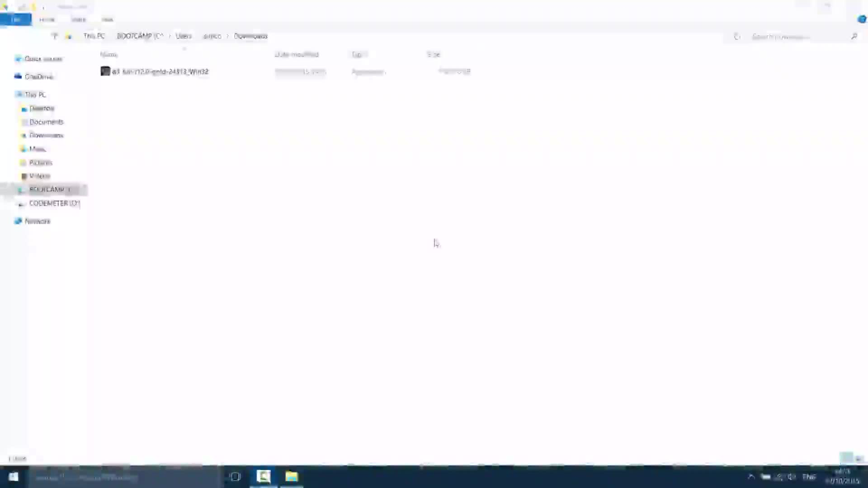Open Task View on the taskbar
Image resolution: width=868 pixels, height=488 pixels.
(x=235, y=477)
